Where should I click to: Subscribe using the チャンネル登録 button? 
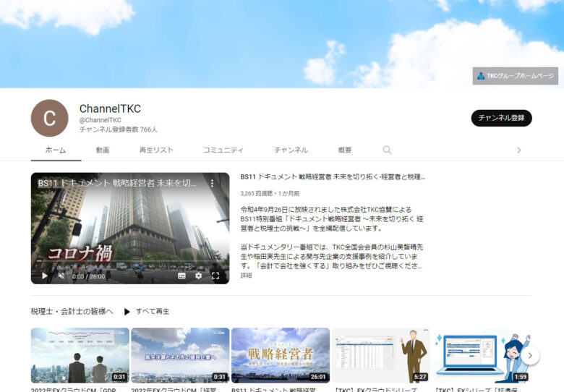[x=501, y=118]
